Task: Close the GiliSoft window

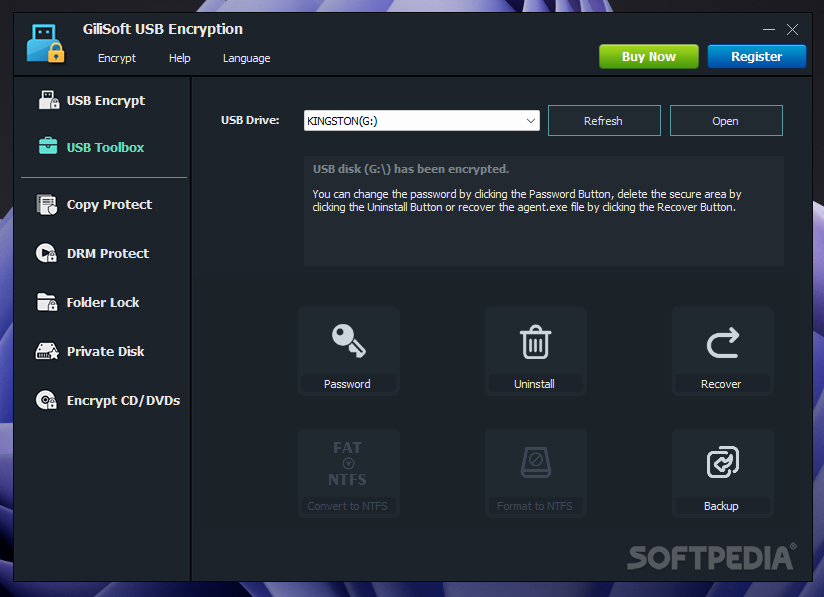Action: tap(792, 29)
